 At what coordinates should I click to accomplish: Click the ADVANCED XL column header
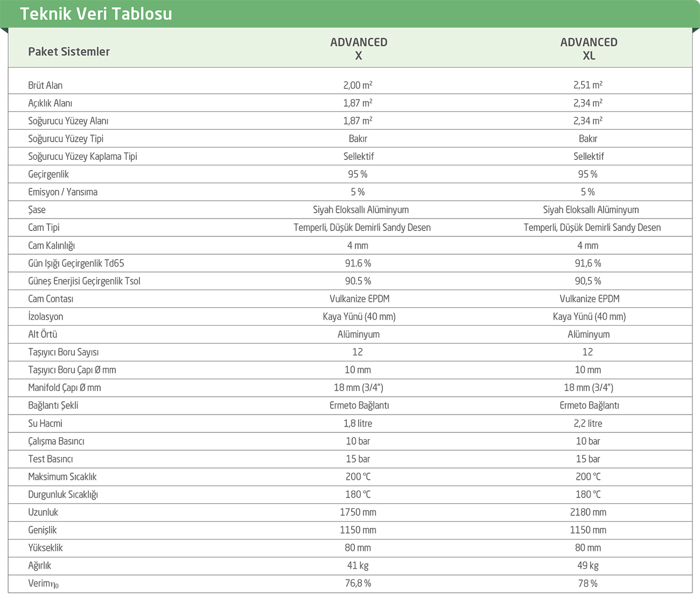(589, 49)
